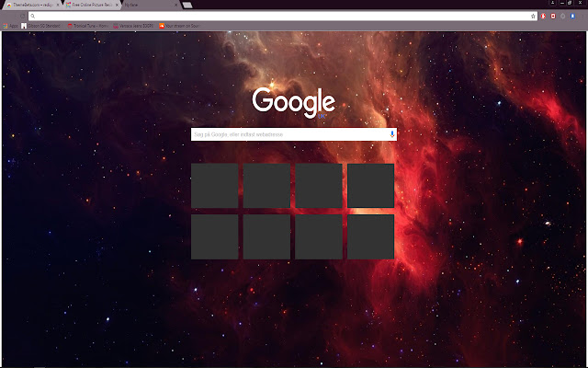Image resolution: width=588 pixels, height=368 pixels.
Task: Close the Free Online Picture tab
Action: pyautogui.click(x=117, y=5)
